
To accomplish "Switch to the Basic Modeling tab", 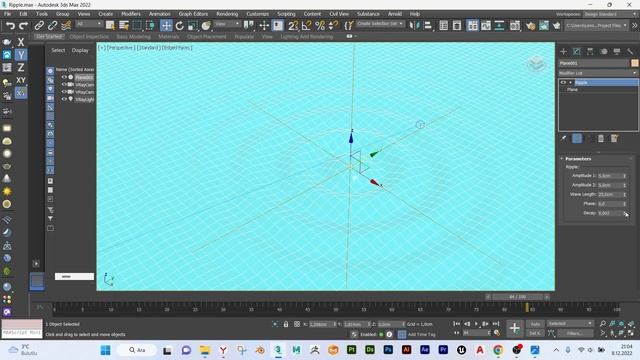I will tap(133, 37).
